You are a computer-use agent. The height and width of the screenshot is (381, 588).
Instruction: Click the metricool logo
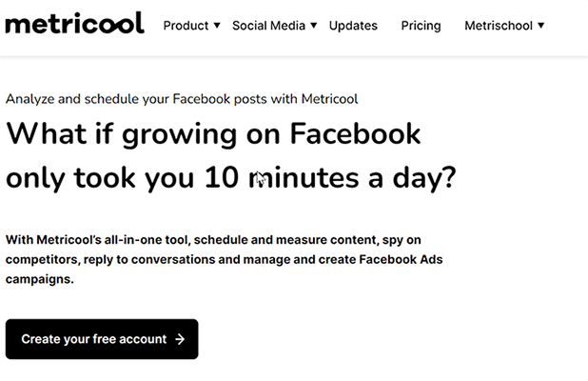(74, 24)
